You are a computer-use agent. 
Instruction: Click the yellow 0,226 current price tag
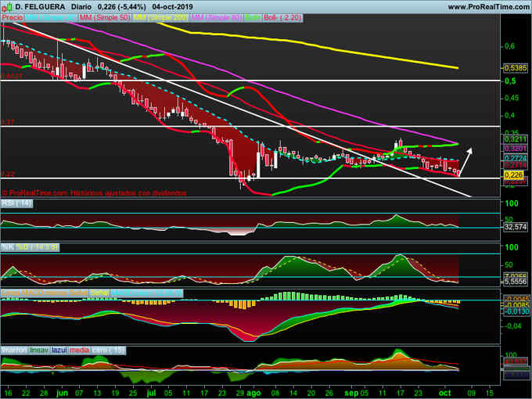click(514, 175)
